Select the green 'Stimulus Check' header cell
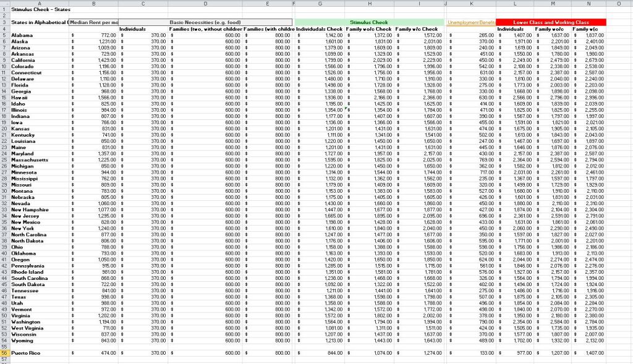The width and height of the screenshot is (633, 364). [x=368, y=22]
